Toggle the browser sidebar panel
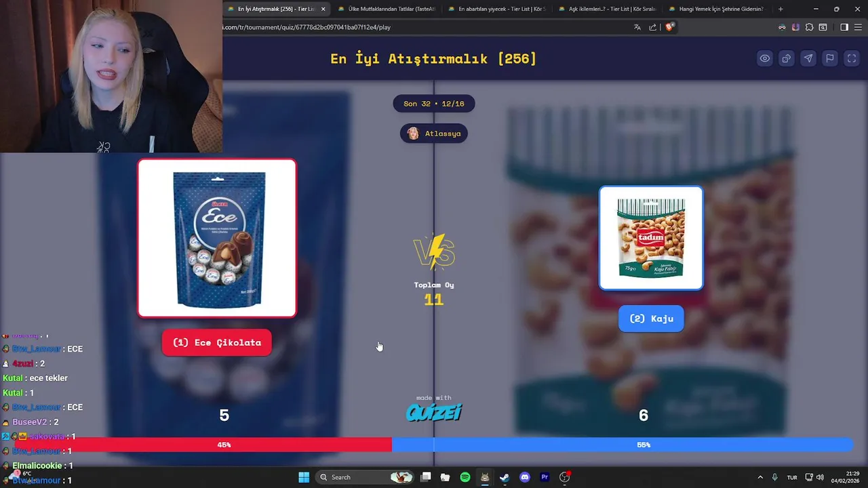 point(844,27)
